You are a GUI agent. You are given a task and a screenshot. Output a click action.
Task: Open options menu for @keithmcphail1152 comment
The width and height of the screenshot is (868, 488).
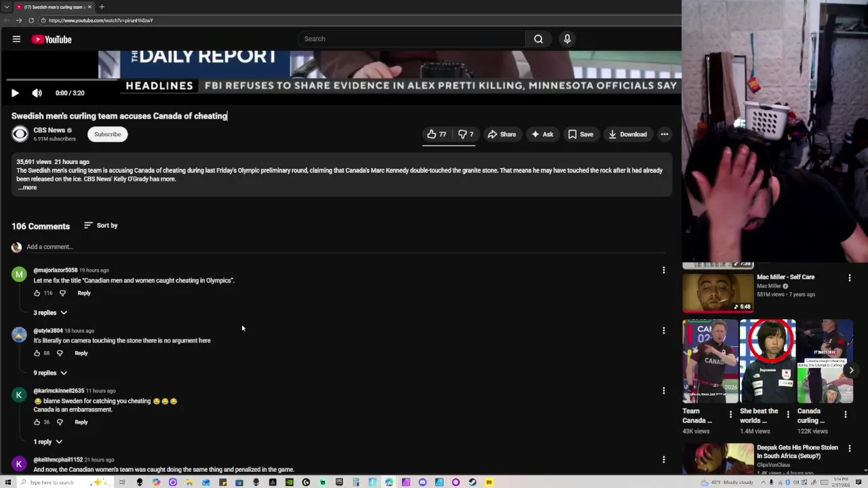pyautogui.click(x=664, y=460)
